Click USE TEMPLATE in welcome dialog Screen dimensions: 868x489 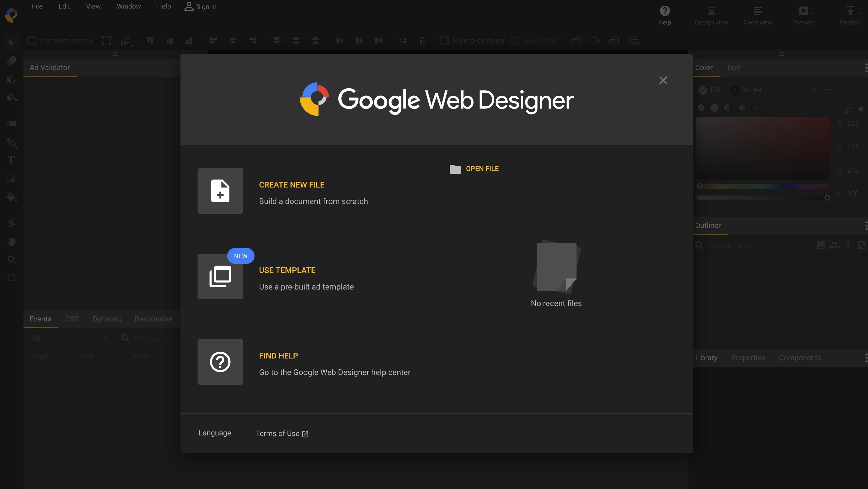click(287, 270)
